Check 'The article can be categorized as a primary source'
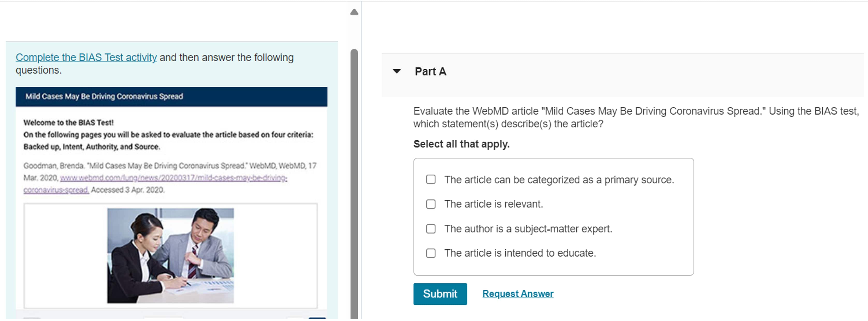 pos(431,180)
